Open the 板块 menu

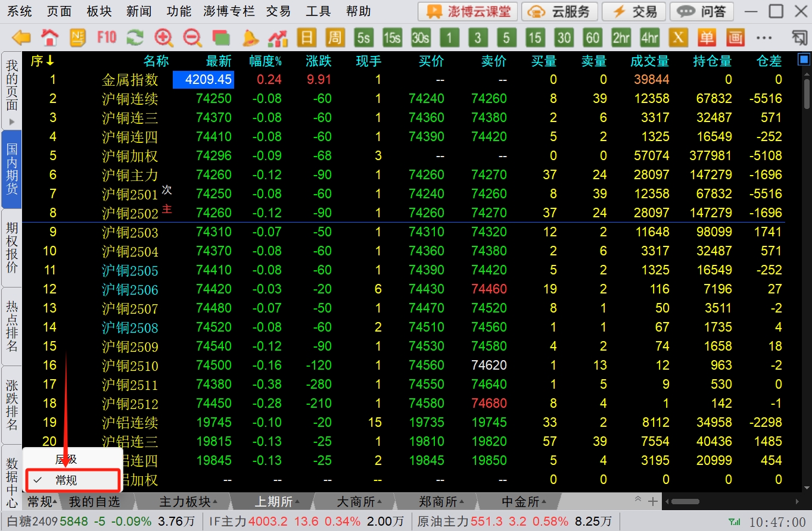[x=98, y=11]
